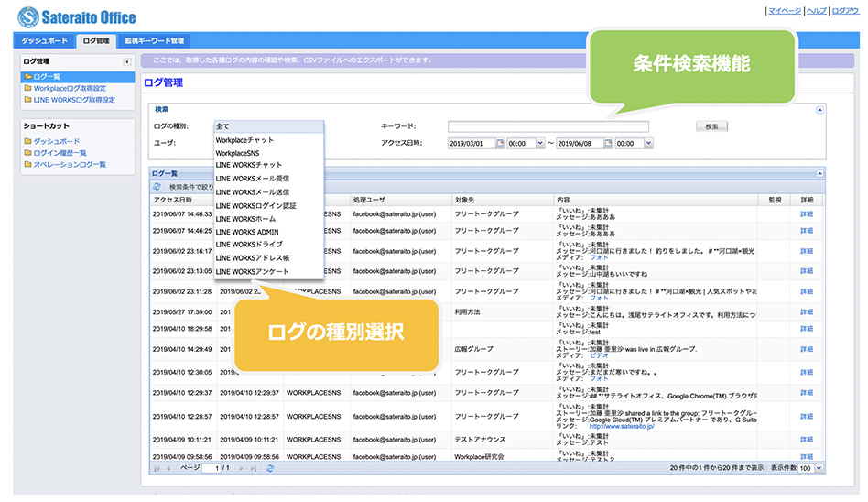Click the キーワード input field

(548, 126)
